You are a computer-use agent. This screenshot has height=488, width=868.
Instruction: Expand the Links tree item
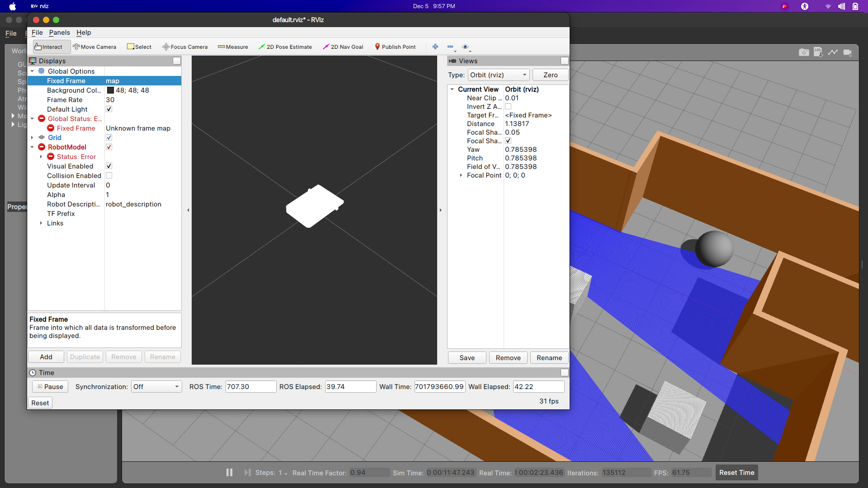tap(41, 223)
